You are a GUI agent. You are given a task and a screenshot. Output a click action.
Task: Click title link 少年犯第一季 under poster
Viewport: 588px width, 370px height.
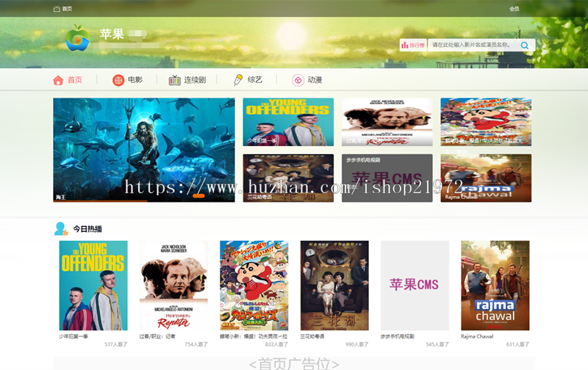(x=73, y=336)
